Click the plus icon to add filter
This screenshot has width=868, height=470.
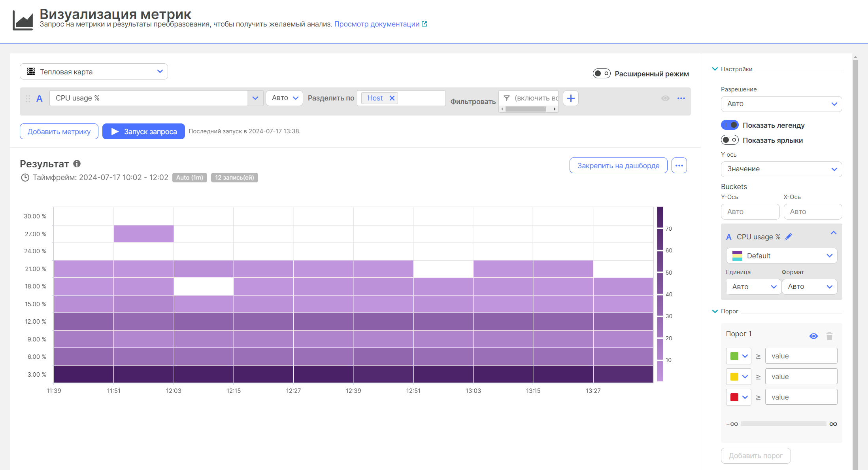tap(570, 99)
